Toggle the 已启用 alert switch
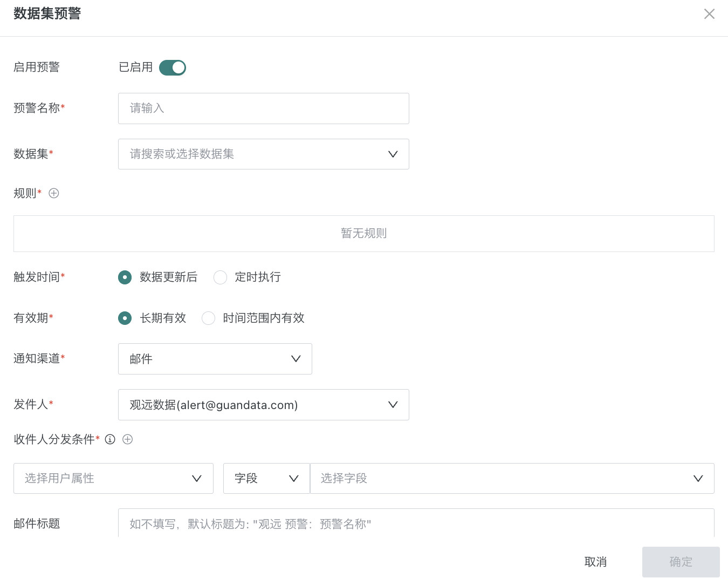 click(173, 67)
